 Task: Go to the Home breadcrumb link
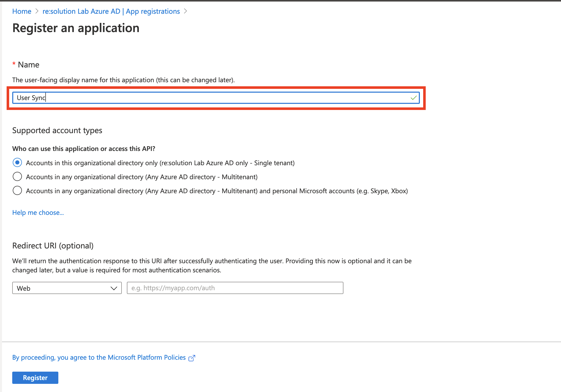point(22,11)
